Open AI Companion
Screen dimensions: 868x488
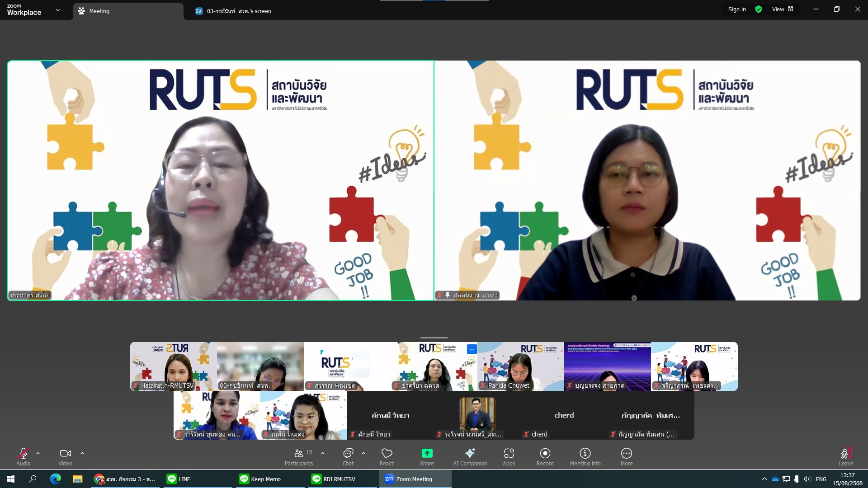(x=470, y=456)
